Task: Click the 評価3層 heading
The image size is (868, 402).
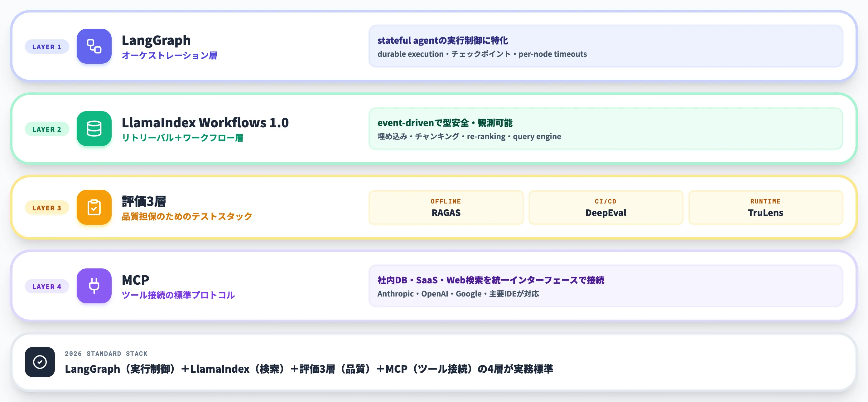Action: coord(144,201)
